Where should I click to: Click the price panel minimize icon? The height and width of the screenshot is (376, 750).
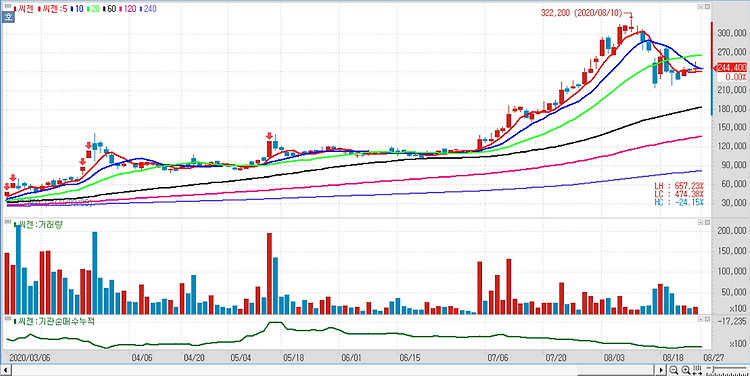tap(701, 7)
